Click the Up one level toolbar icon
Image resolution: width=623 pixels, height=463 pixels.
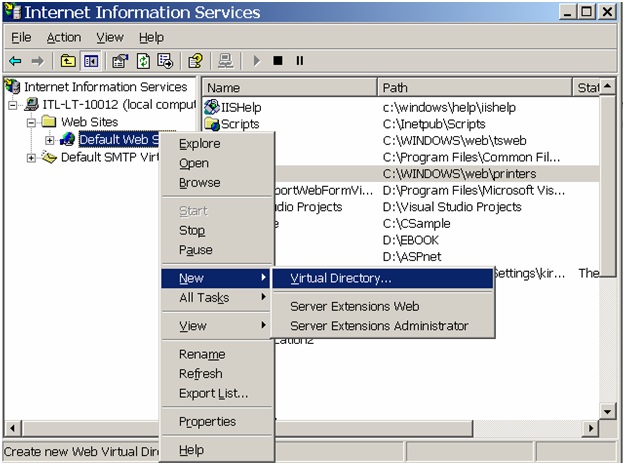(x=68, y=61)
